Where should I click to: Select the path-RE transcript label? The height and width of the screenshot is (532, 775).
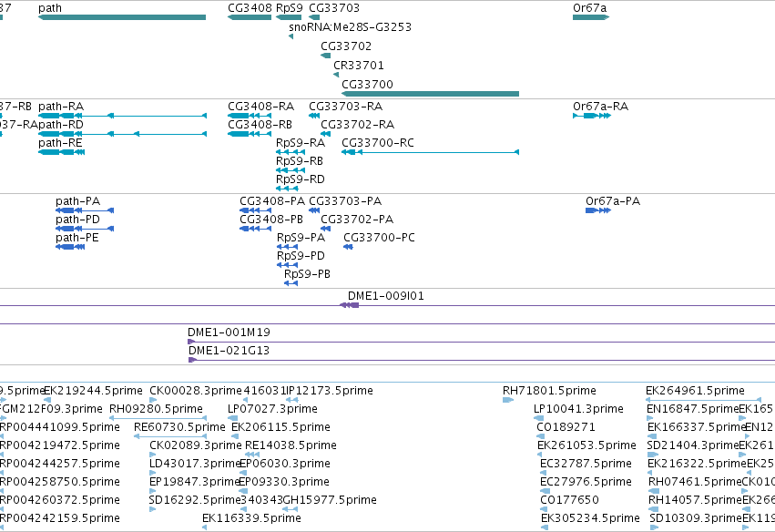tap(60, 143)
